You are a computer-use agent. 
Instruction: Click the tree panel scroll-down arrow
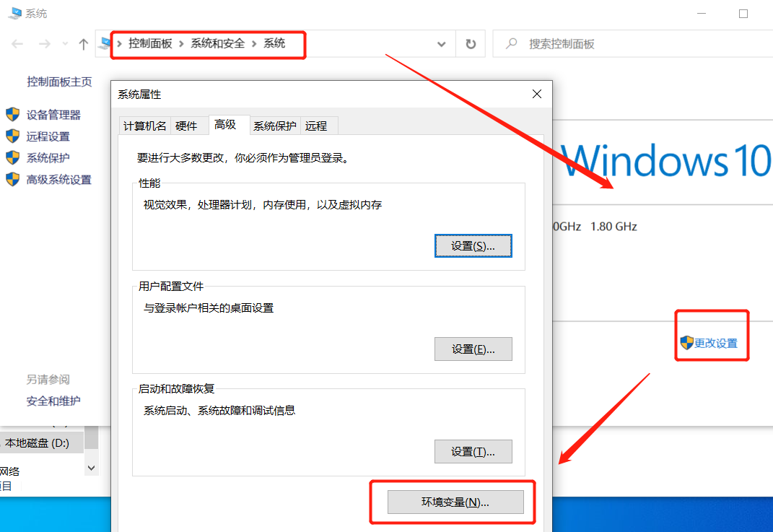point(91,468)
